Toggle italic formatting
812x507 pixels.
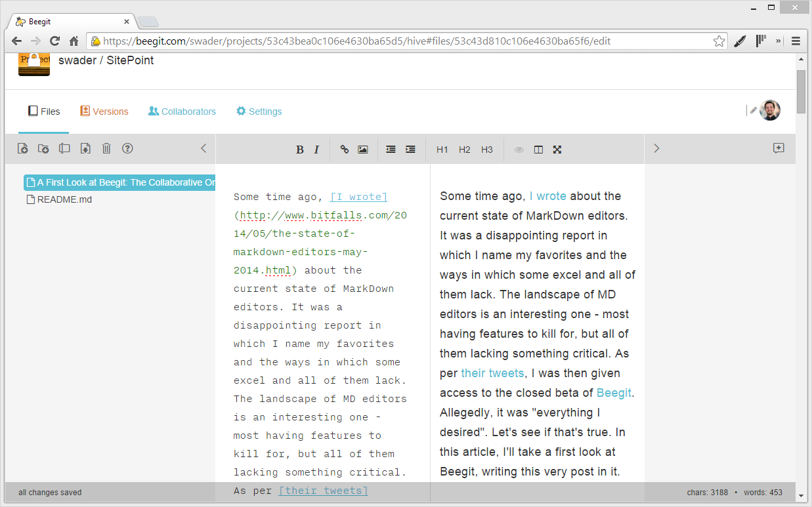pos(316,150)
